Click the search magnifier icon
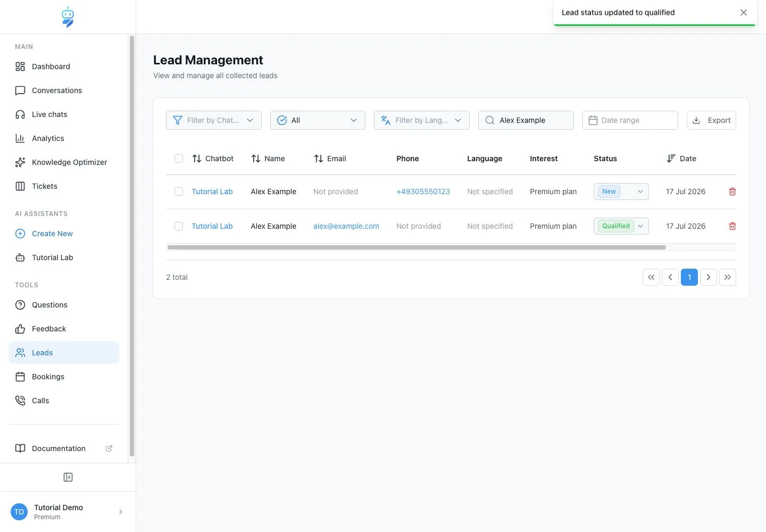Viewport: 766px width, 532px height. [490, 120]
